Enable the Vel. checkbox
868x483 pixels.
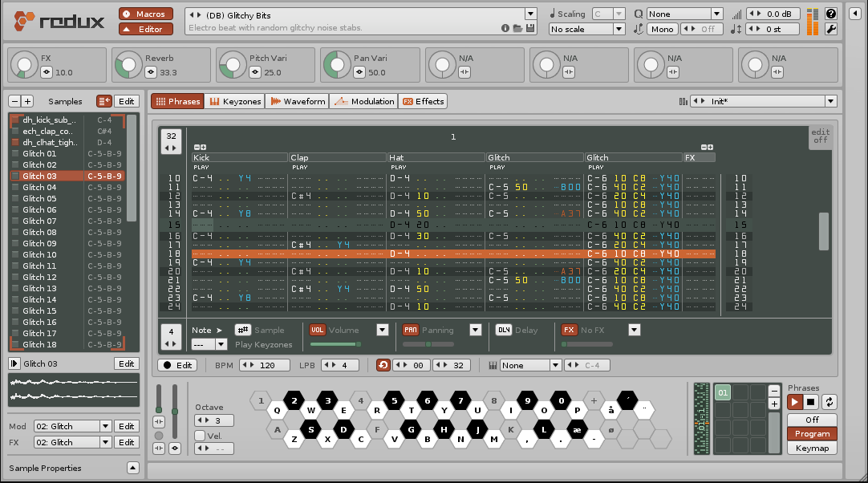point(200,436)
